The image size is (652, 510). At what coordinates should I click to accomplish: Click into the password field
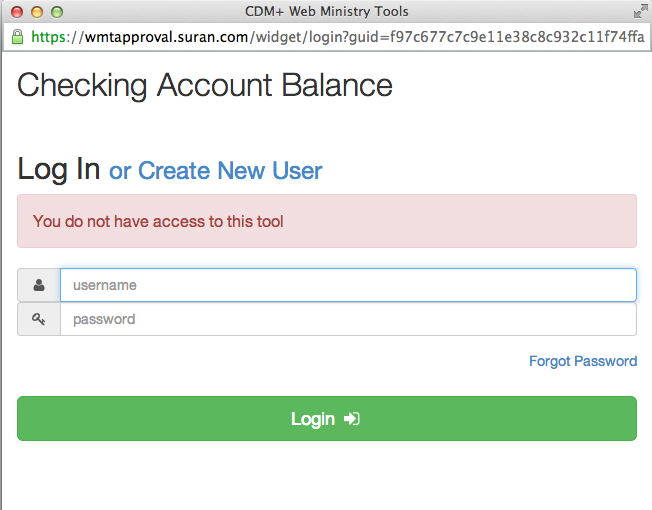click(x=348, y=320)
